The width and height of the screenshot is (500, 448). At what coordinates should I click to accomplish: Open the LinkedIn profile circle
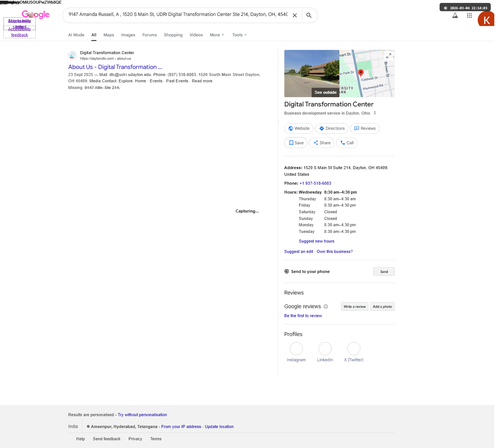[x=325, y=349]
